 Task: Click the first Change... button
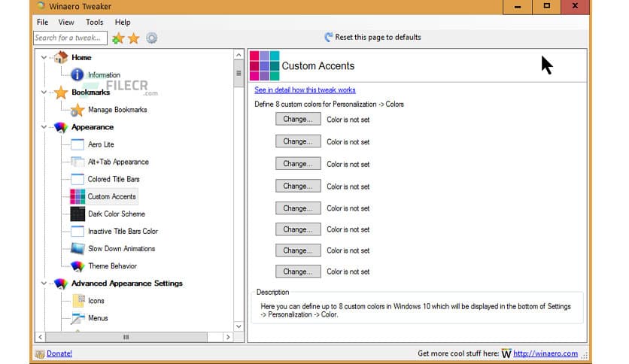coord(298,119)
